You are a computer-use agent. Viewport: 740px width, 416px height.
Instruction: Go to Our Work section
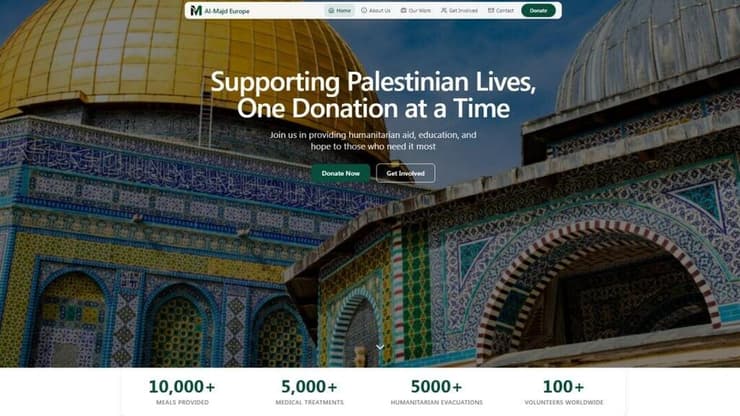(416, 10)
